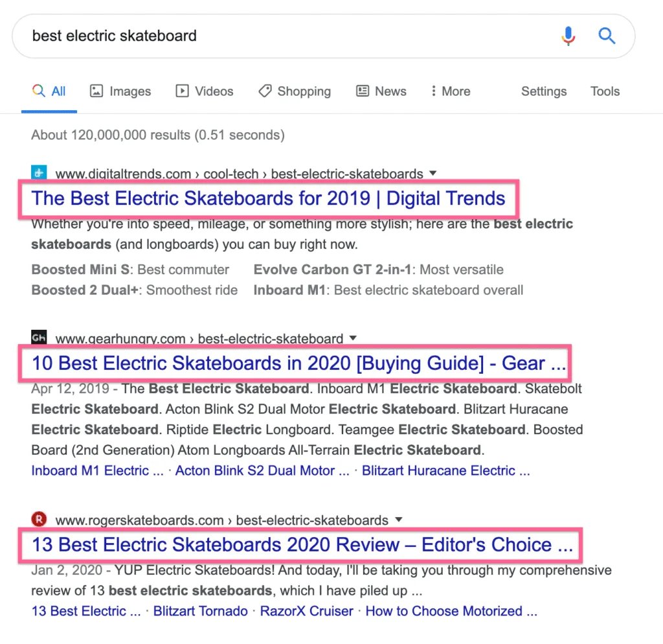663x644 pixels.
Task: Open the Shopping results tab
Action: tap(295, 91)
